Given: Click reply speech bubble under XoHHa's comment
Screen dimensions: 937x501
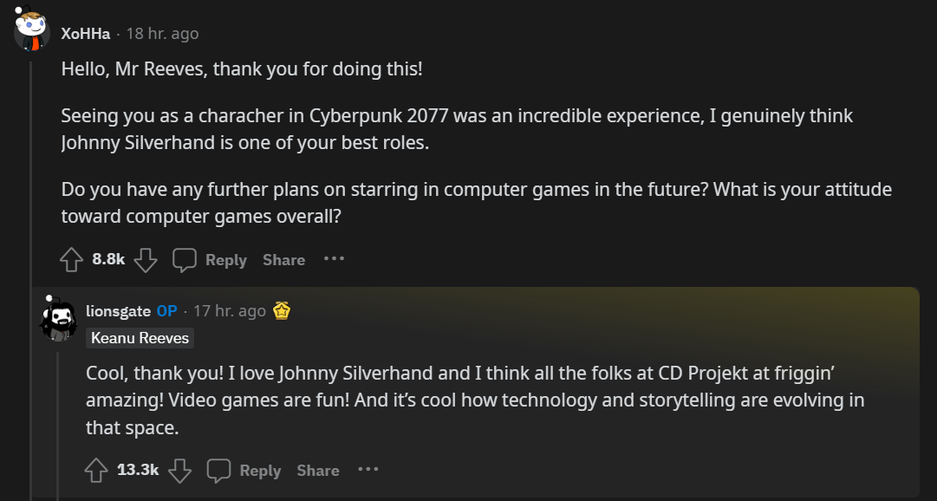Looking at the screenshot, I should tap(185, 260).
